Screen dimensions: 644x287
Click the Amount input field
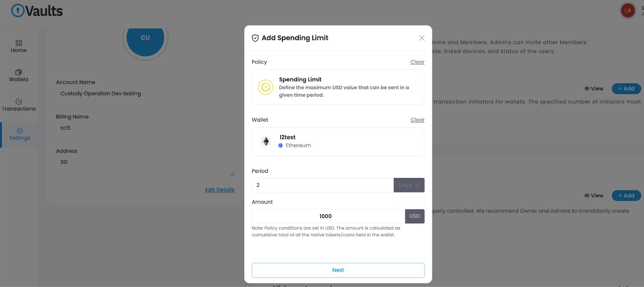pyautogui.click(x=328, y=216)
